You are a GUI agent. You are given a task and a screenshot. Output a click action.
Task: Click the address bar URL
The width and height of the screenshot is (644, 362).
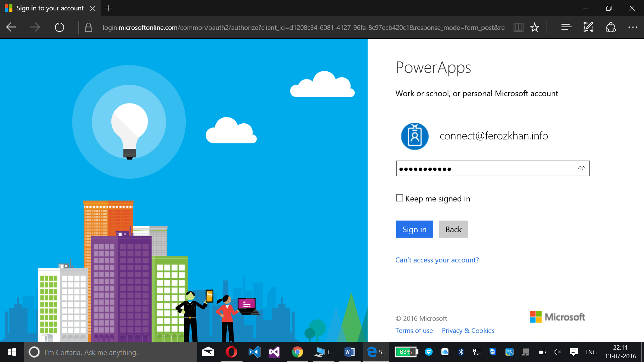(303, 27)
